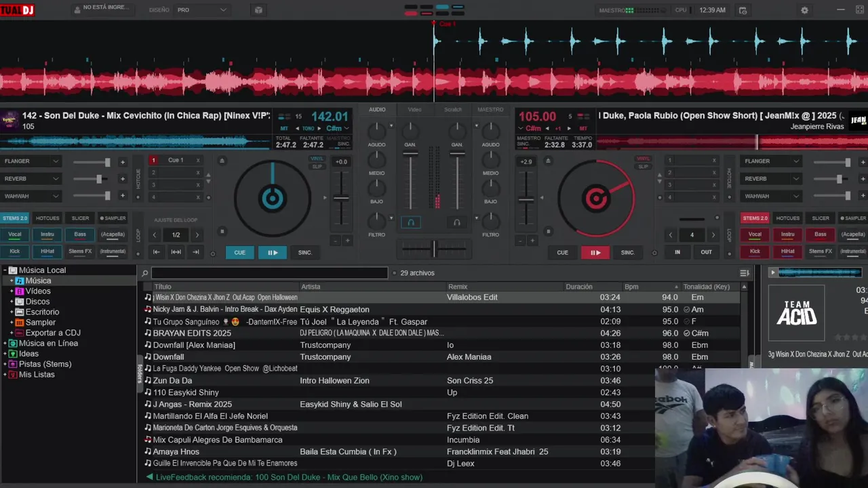This screenshot has width=868, height=488.
Task: Switch mixer to AUDIO tab
Action: click(377, 109)
